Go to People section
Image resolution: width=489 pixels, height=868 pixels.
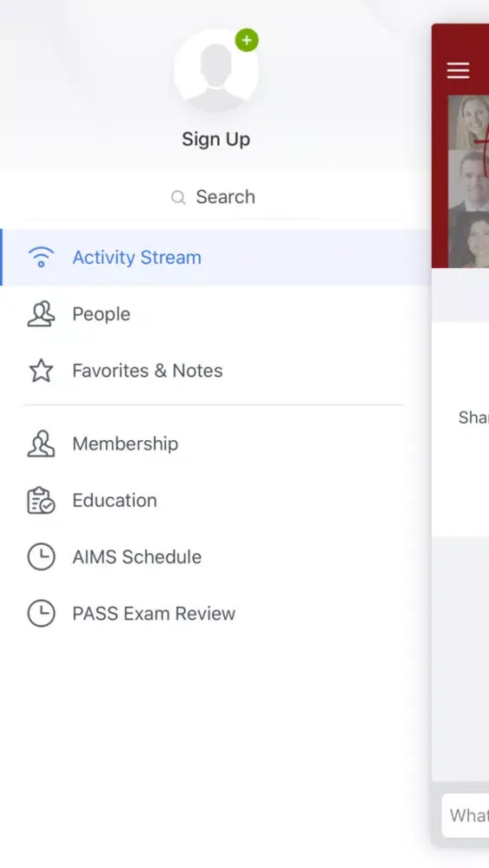pos(215,314)
